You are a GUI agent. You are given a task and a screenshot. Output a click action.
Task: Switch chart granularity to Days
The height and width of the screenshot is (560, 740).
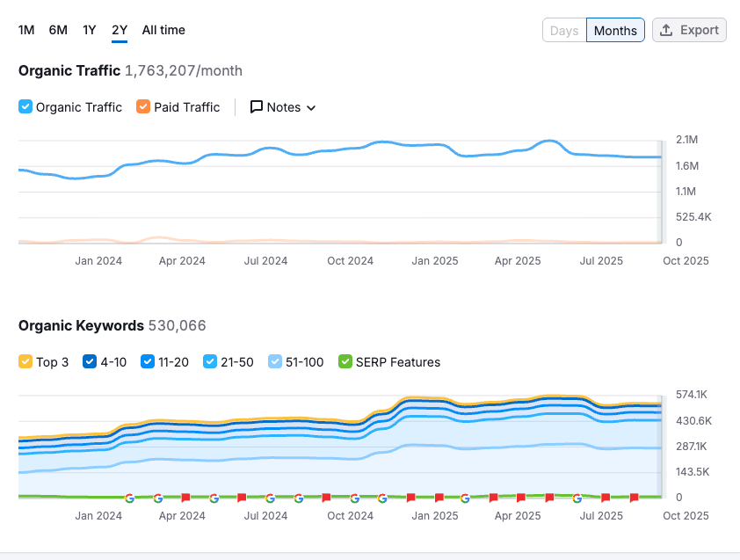pyautogui.click(x=564, y=31)
